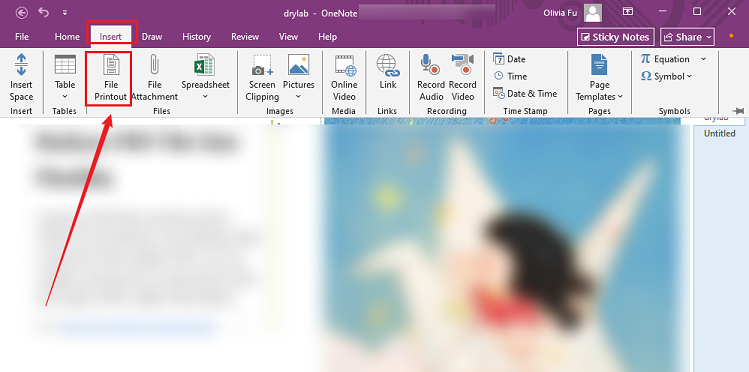749x372 pixels.
Task: Expand the Equation dropdown arrow
Action: (703, 59)
